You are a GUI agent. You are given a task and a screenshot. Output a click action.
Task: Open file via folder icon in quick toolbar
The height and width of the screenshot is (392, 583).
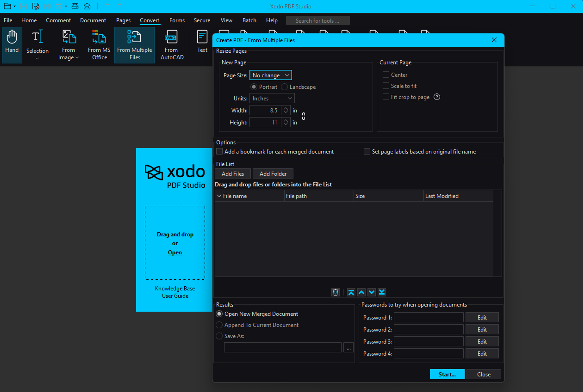pos(7,6)
